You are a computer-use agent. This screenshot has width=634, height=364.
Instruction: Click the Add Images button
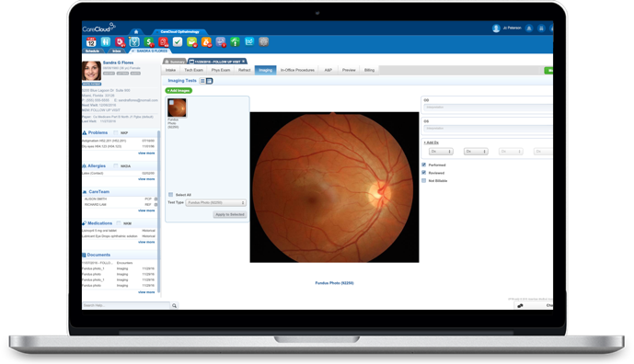tap(179, 90)
